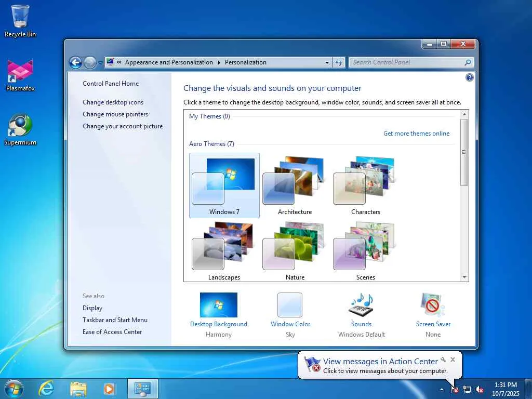This screenshot has height=399, width=532.
Task: Expand the double-chevron breadcrumb overflow
Action: coord(119,62)
